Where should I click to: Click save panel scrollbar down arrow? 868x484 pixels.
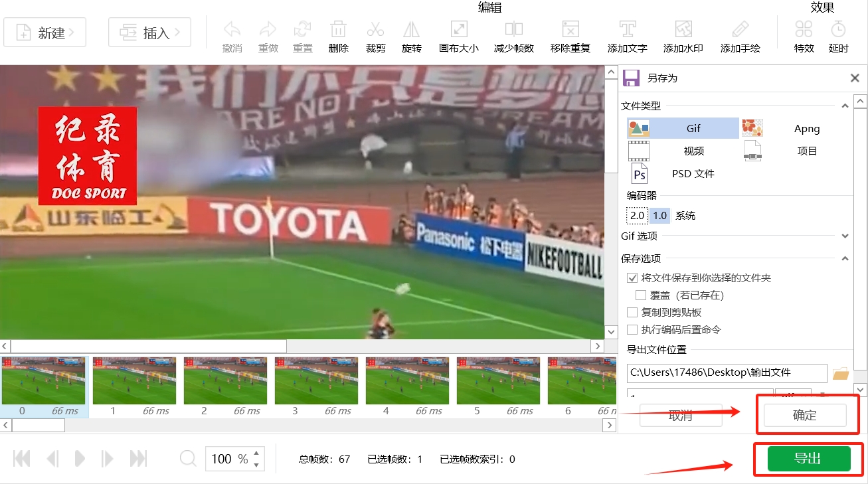click(861, 389)
